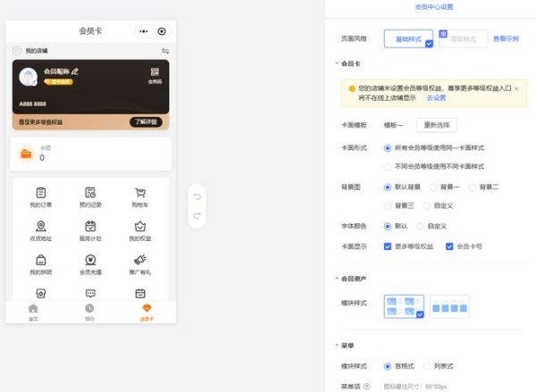
Task: Open 预约记录 icon
Action: pos(90,193)
